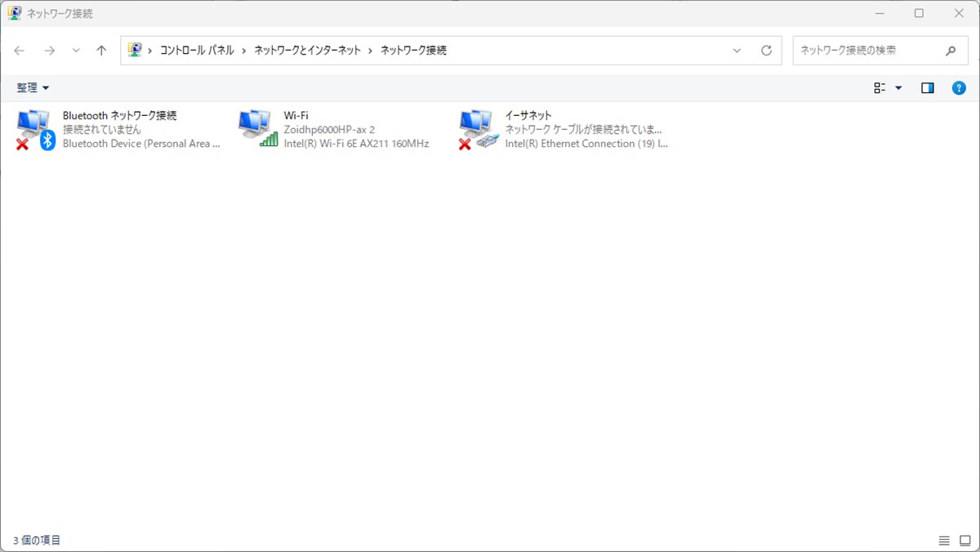Click the change view layout button
This screenshot has width=980, height=552.
point(880,88)
